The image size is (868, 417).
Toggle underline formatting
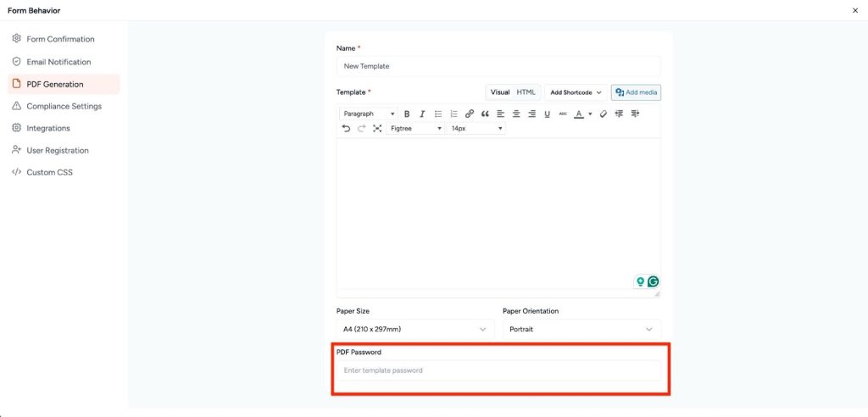[x=548, y=114]
